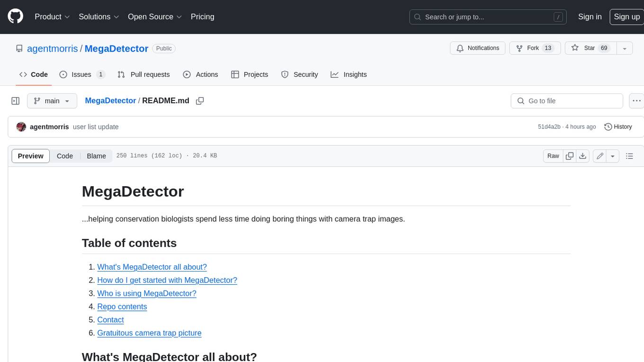Open commit hash 51d4a2b
Screen dimensions: 644x362
549,127
